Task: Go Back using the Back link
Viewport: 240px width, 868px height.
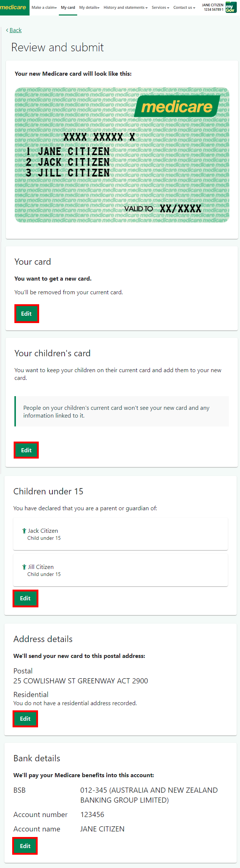Action: point(15,30)
